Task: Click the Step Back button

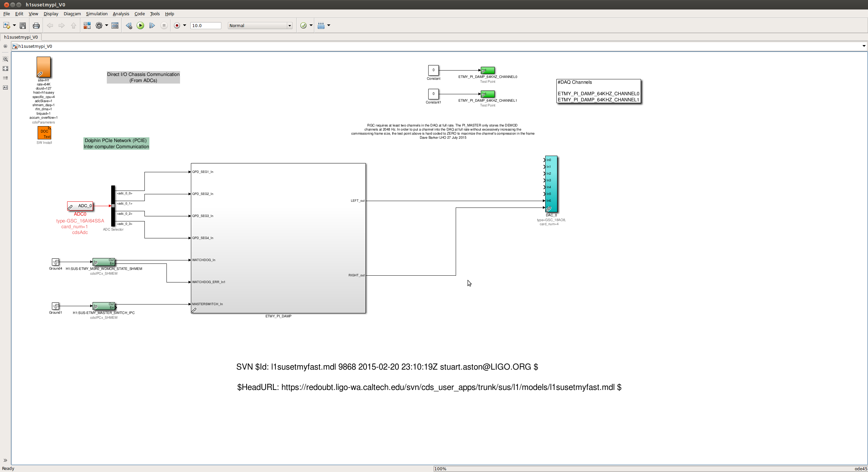Action: point(129,25)
